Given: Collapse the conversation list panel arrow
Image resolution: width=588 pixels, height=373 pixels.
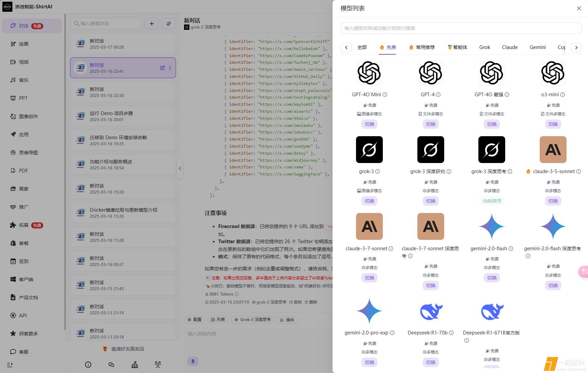Looking at the screenshot, I should pyautogui.click(x=180, y=168).
